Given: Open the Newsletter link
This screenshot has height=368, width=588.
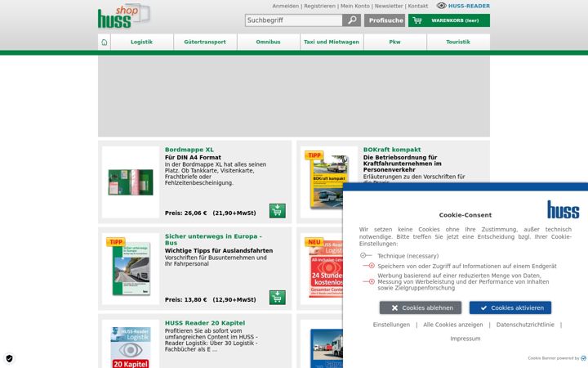Looking at the screenshot, I should (x=389, y=6).
